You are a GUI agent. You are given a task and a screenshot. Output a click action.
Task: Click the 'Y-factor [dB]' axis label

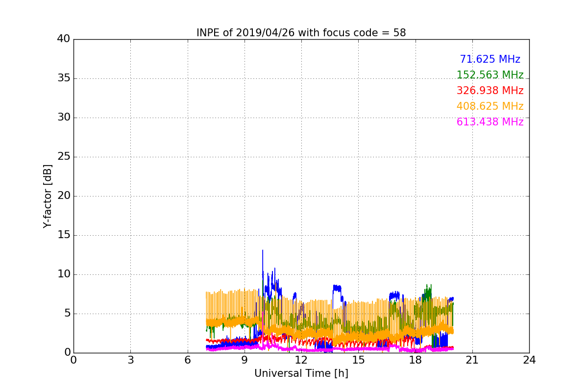48,196
